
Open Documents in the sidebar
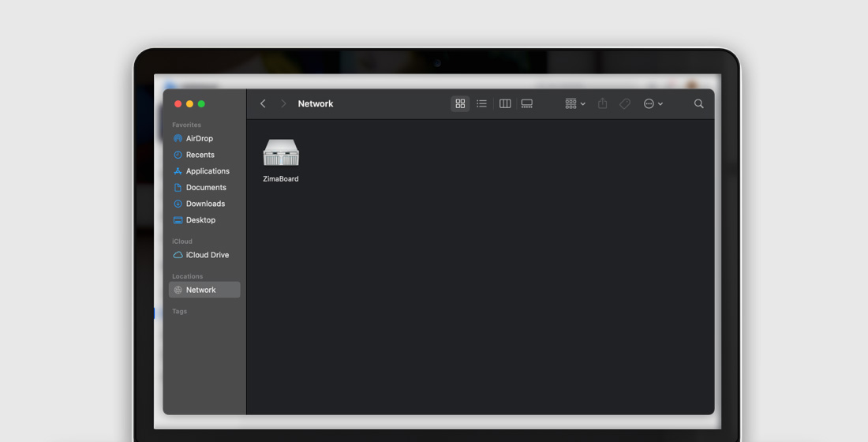pos(204,187)
